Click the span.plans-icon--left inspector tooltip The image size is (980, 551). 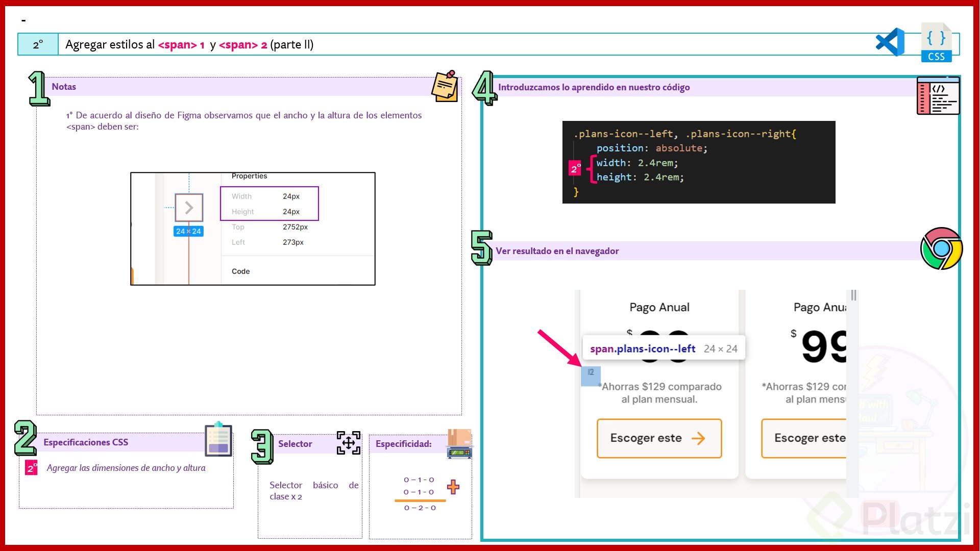click(x=663, y=348)
